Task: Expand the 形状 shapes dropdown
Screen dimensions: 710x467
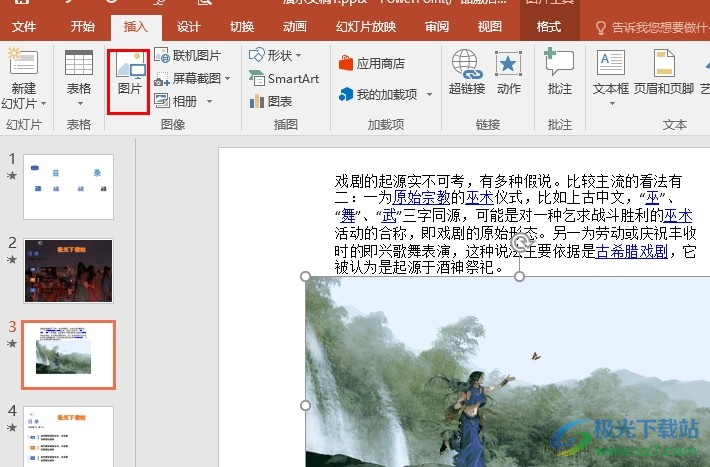Action: tap(298, 55)
